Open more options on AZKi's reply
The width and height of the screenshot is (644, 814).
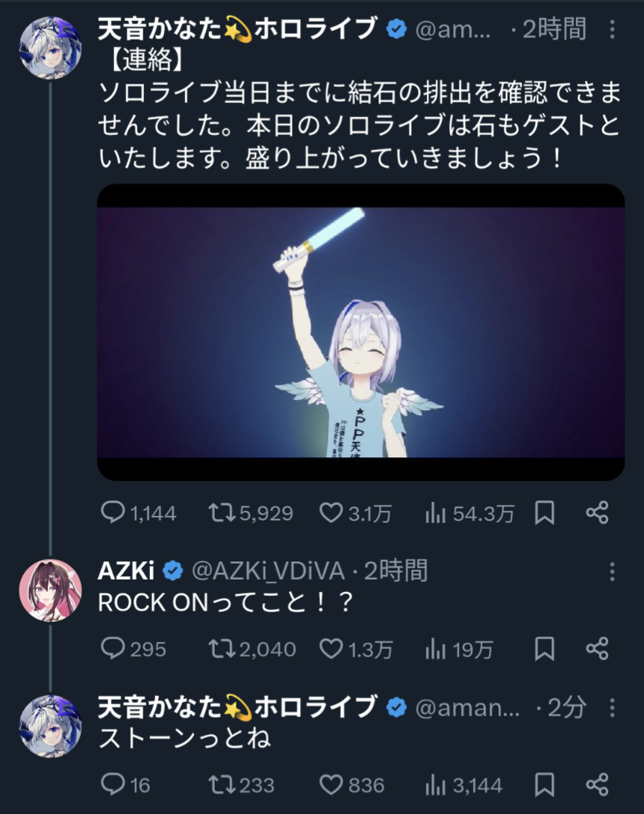[x=613, y=571]
